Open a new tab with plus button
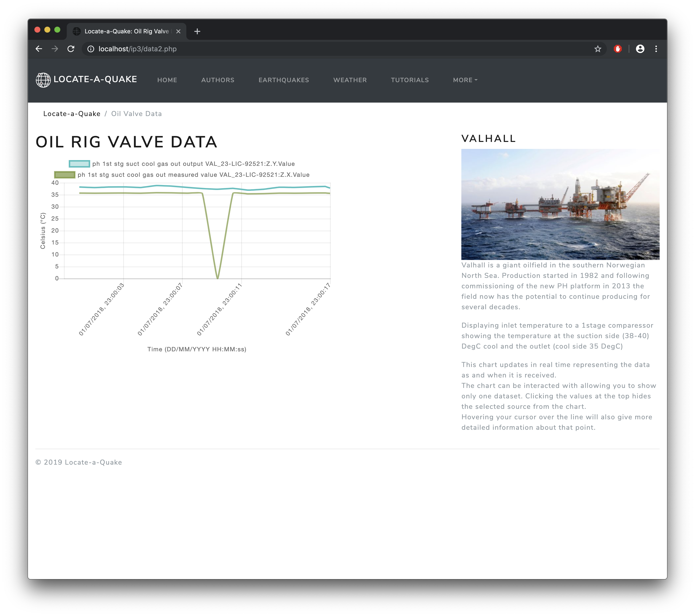This screenshot has height=616, width=695. coord(197,31)
